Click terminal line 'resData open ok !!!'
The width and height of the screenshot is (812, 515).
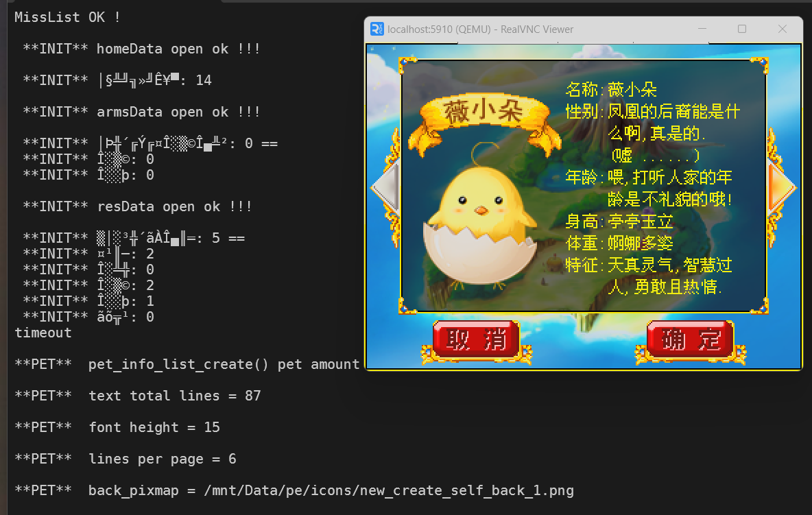click(x=137, y=206)
